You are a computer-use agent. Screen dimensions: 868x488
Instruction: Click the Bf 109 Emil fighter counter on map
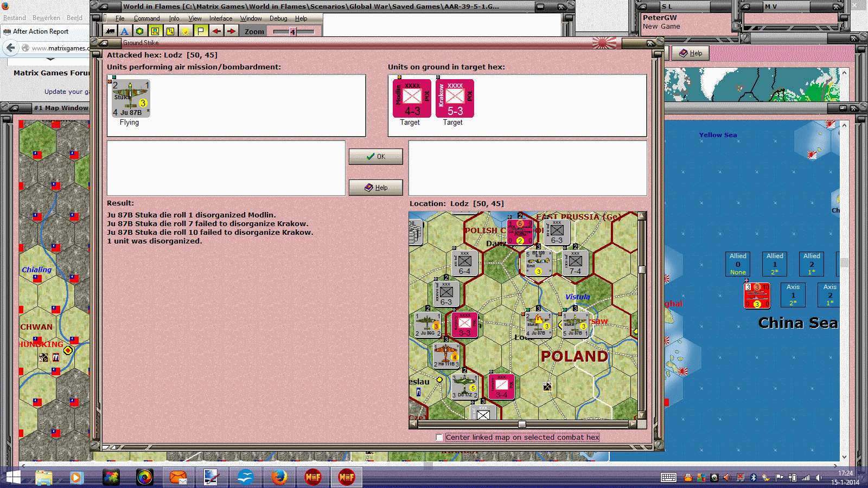tap(538, 263)
